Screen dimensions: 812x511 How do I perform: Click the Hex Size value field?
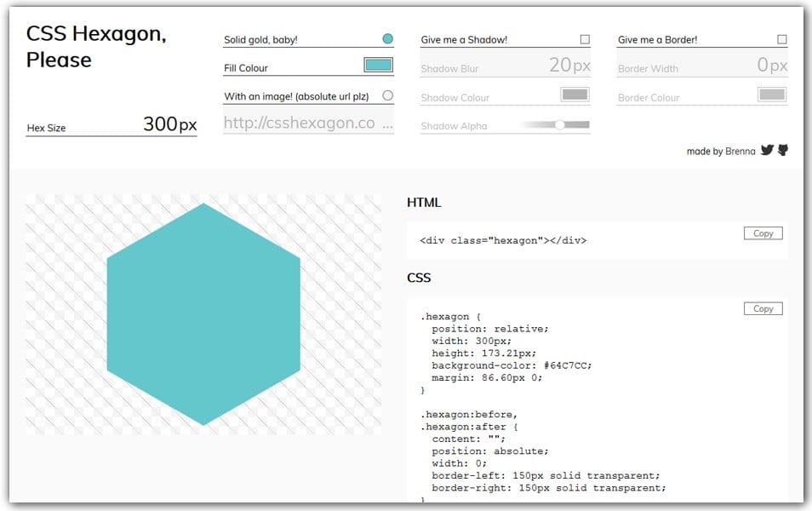click(170, 124)
